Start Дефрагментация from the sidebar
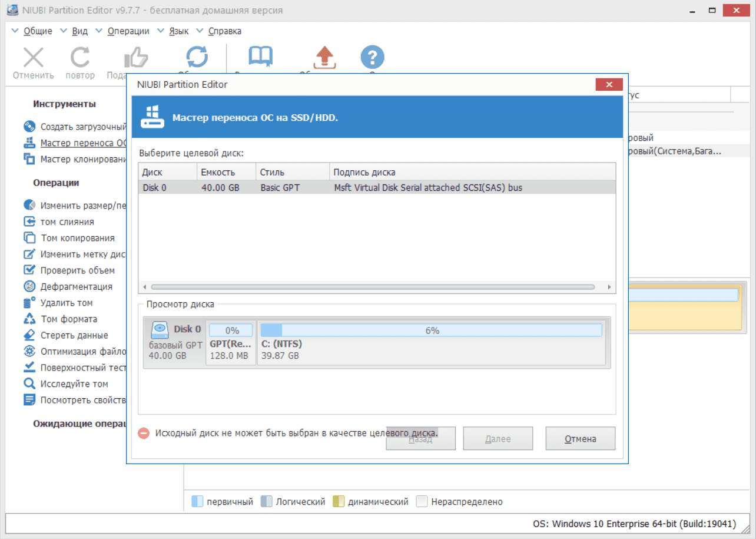 coord(76,287)
